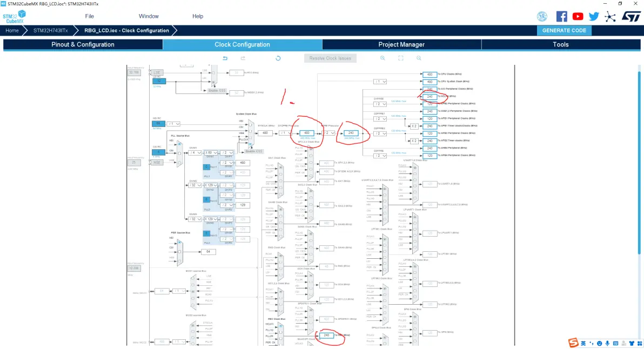Open the HPRE Prescaler /2 dropdown
The width and height of the screenshot is (644, 349).
tap(329, 133)
